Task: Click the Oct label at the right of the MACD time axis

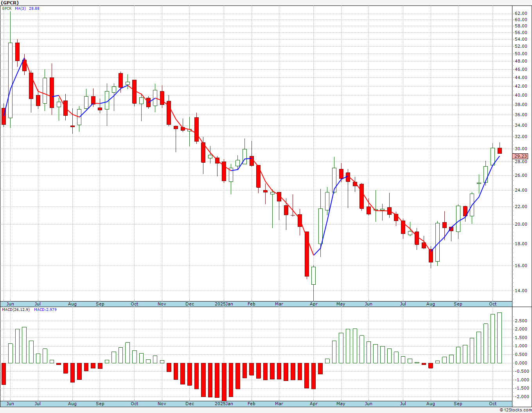Action: pos(492,404)
